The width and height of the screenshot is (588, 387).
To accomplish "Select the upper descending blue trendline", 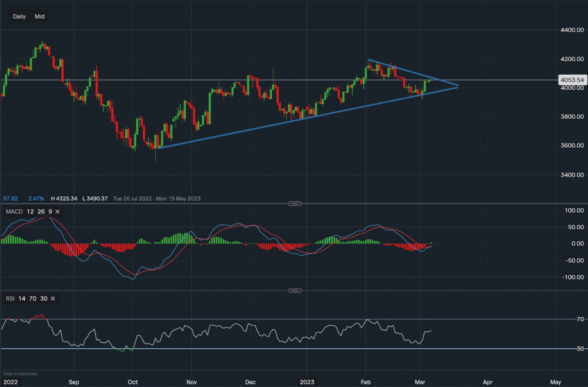I will (412, 72).
